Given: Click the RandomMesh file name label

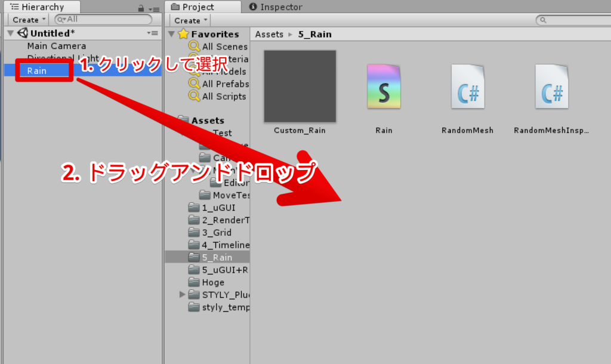Looking at the screenshot, I should 468,131.
